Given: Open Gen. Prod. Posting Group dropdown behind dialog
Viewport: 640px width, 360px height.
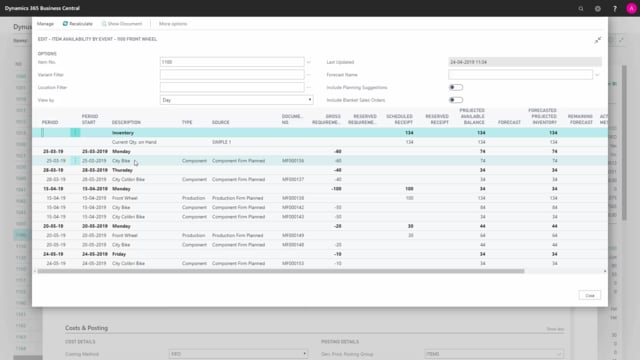Looking at the screenshot, I should click(x=494, y=354).
